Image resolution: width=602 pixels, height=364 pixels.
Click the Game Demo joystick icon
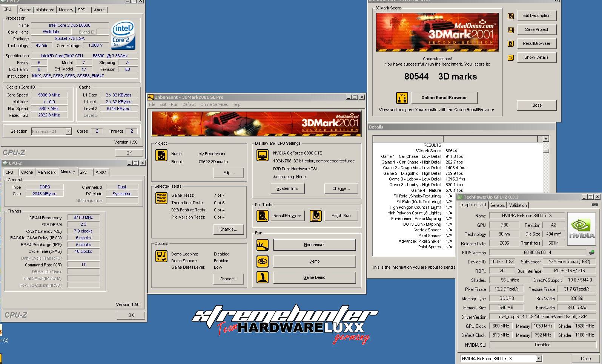[x=263, y=277]
